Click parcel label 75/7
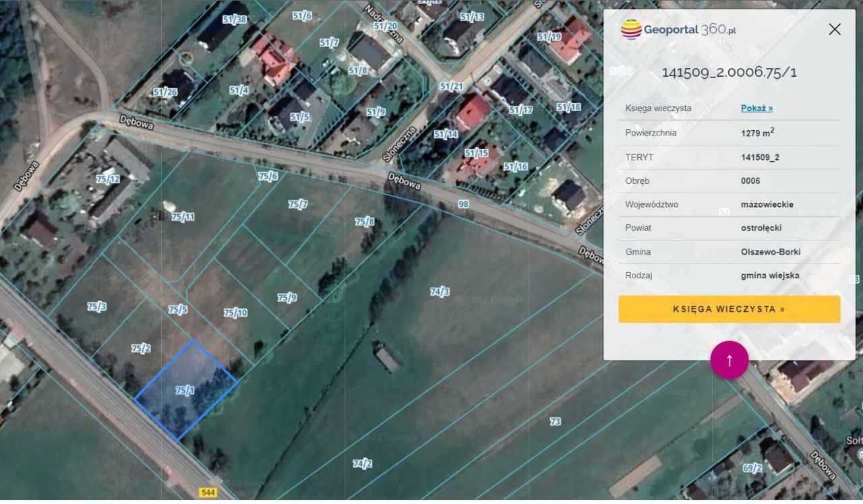The image size is (863, 504). [298, 204]
